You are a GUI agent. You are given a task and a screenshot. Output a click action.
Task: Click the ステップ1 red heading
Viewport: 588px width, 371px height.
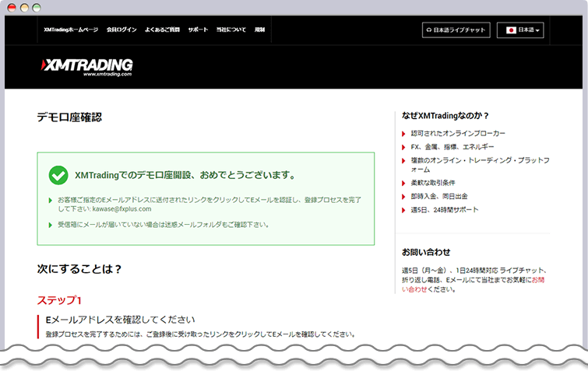tap(59, 300)
